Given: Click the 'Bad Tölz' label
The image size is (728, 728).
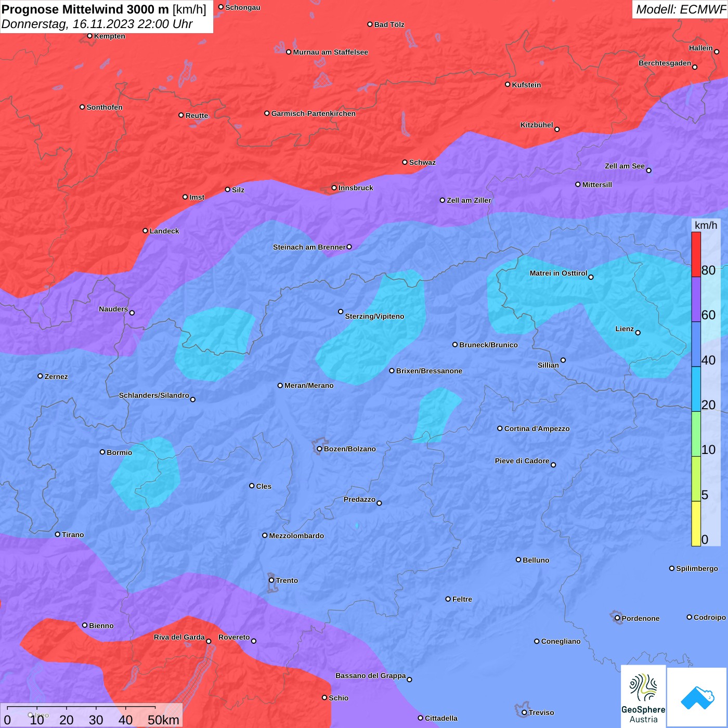Looking at the screenshot, I should tap(389, 24).
